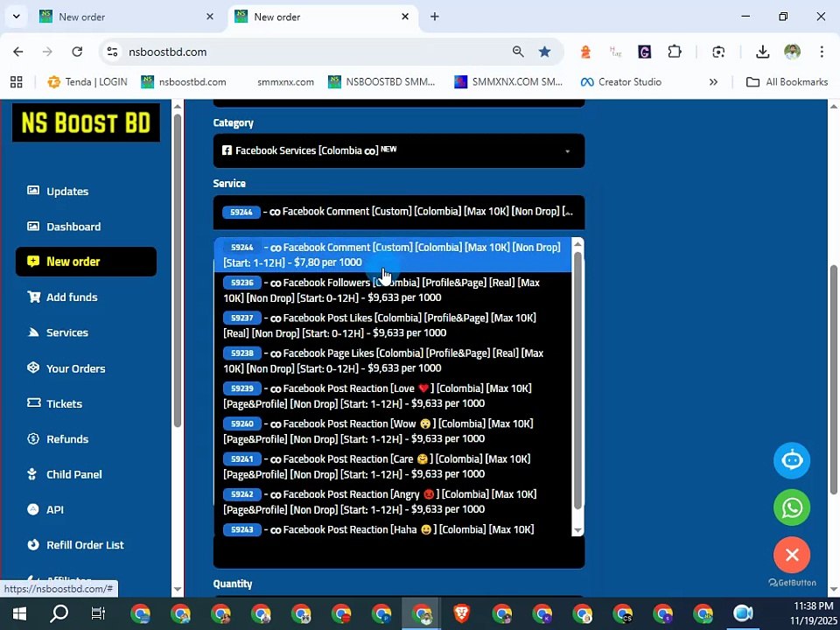Open Updates in the sidebar
840x630 pixels.
coord(58,192)
